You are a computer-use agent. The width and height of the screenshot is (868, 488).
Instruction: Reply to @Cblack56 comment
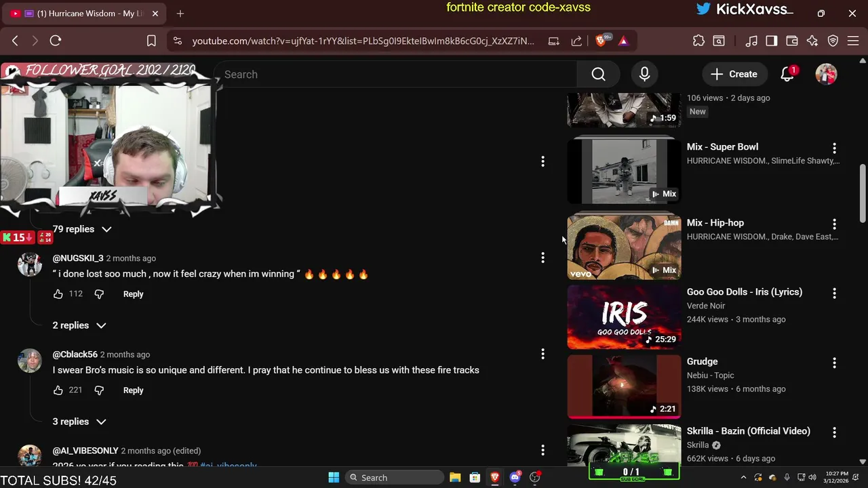(x=133, y=390)
